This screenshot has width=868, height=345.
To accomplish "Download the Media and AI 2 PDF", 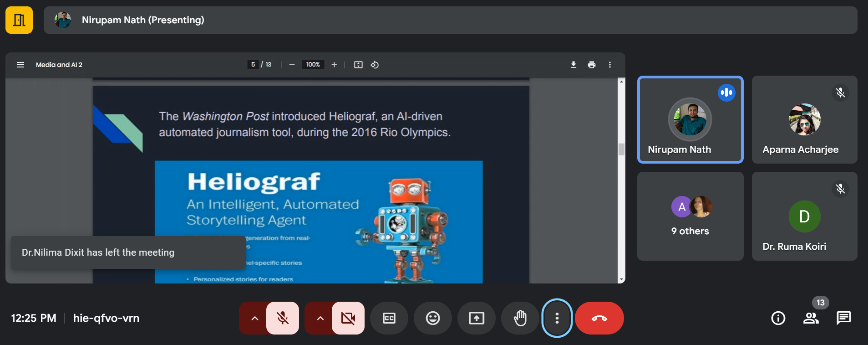I will (x=574, y=65).
